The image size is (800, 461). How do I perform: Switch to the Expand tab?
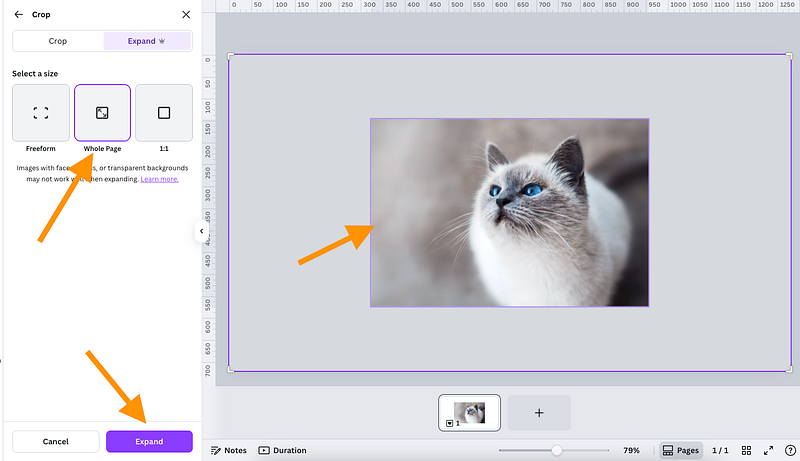tap(147, 41)
